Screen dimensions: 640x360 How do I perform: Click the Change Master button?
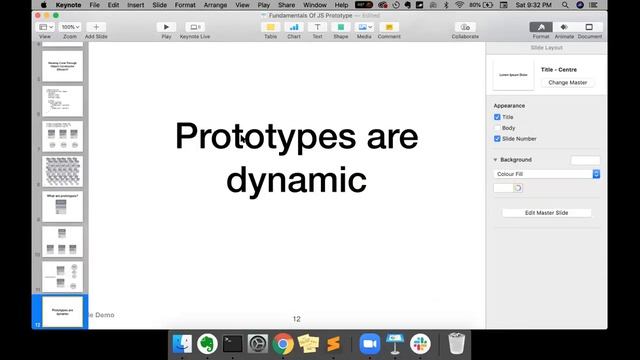[x=567, y=82]
